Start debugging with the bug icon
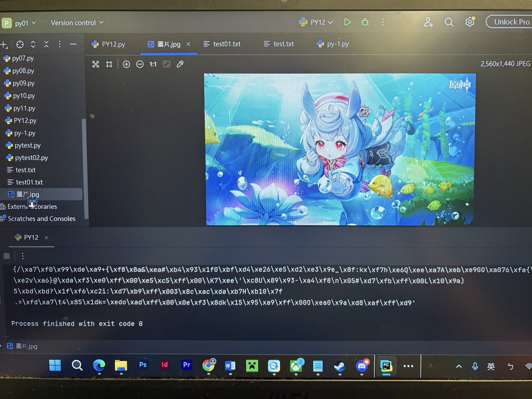 point(365,22)
